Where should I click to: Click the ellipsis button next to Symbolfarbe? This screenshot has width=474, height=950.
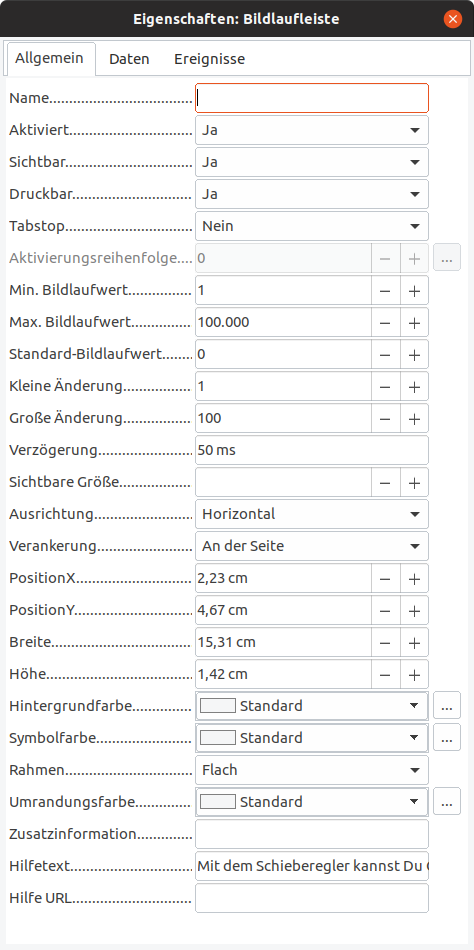447,738
